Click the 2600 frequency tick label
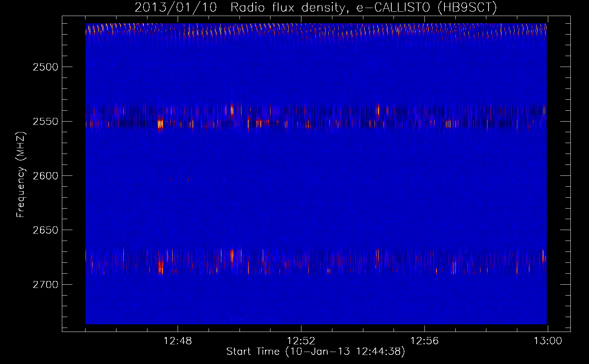Image resolution: width=589 pixels, height=364 pixels. click(x=45, y=176)
